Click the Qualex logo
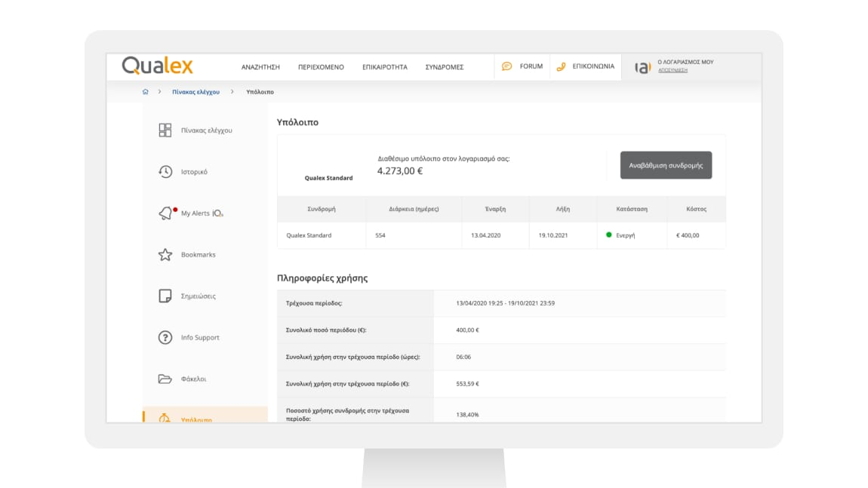The height and width of the screenshot is (488, 868). click(x=157, y=66)
